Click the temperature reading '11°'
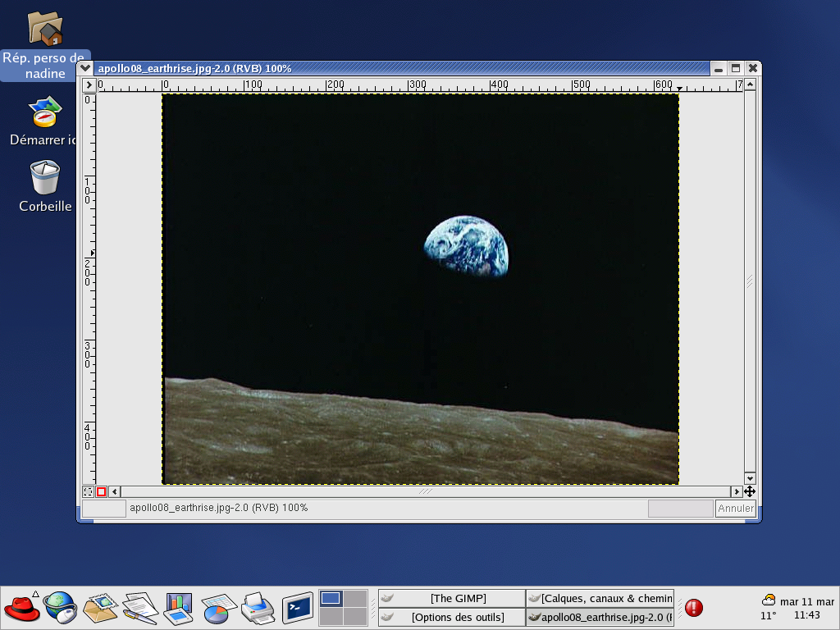 (x=768, y=615)
